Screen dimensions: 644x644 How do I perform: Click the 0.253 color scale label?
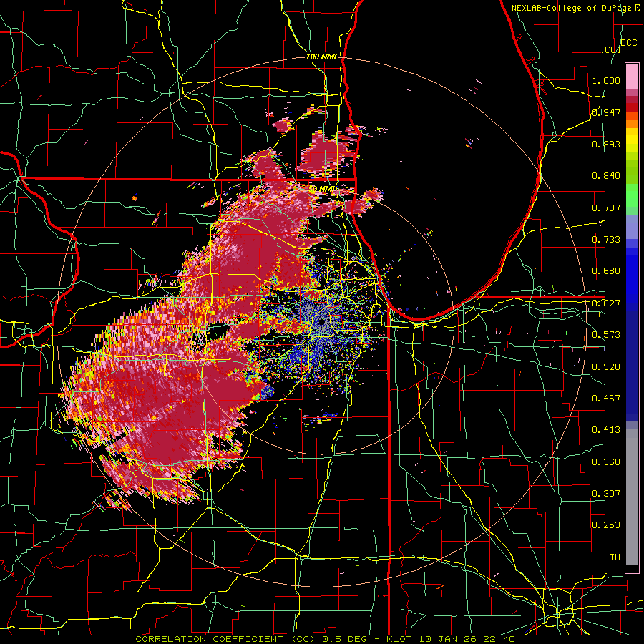click(x=606, y=525)
